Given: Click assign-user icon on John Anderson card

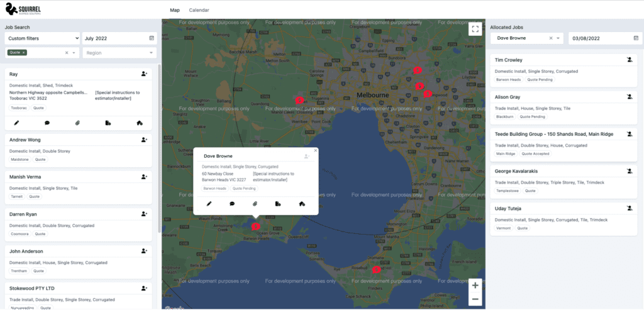Looking at the screenshot, I should click(x=144, y=251).
